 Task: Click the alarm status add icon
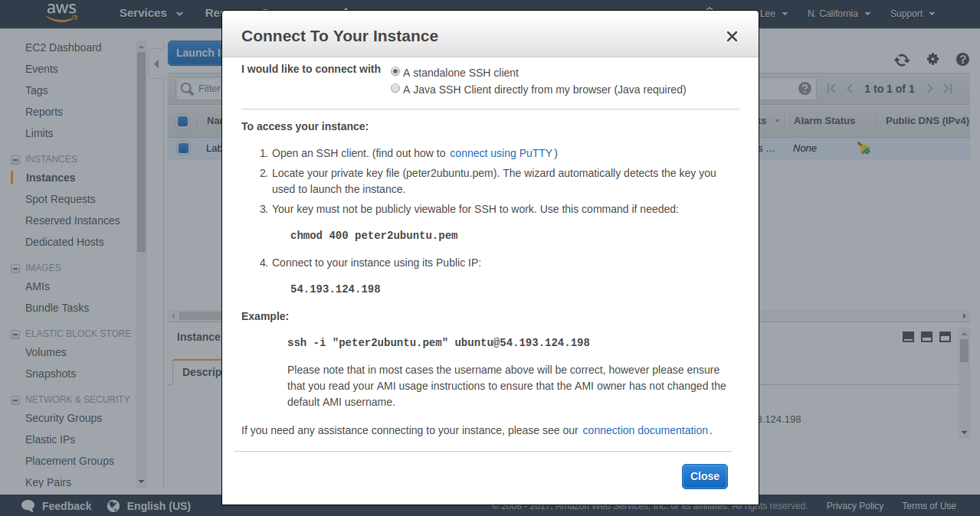point(864,149)
